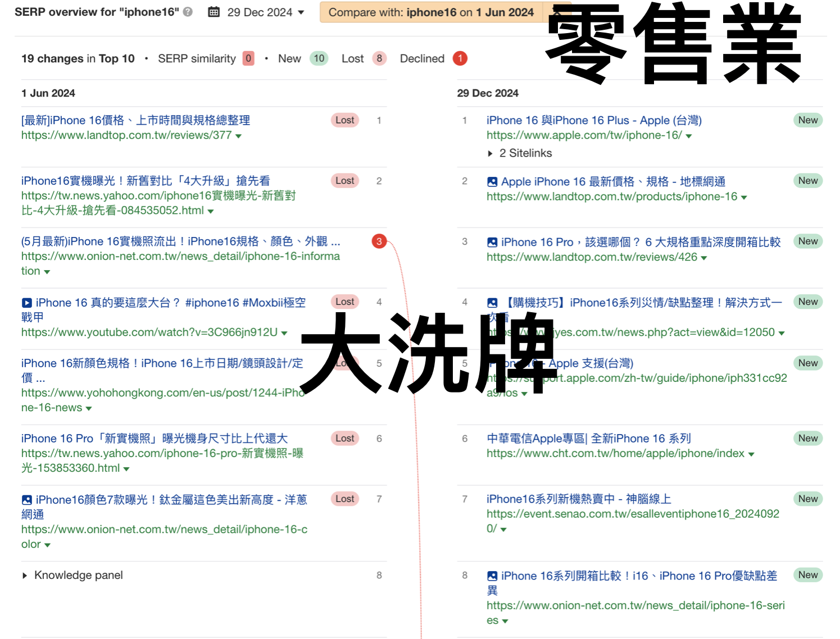Click image icon beside iPhone16顏色7款曝光 result
840x639 pixels.
point(26,500)
